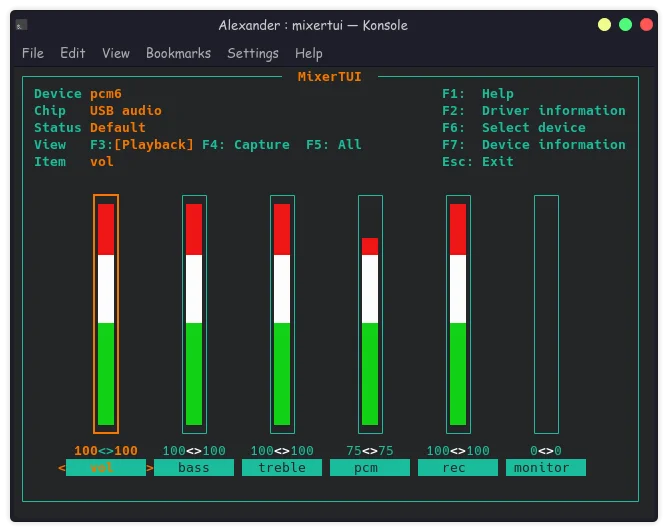Image resolution: width=668 pixels, height=532 pixels.
Task: Click the 100<>100 value under treble bar
Action: pyautogui.click(x=282, y=451)
